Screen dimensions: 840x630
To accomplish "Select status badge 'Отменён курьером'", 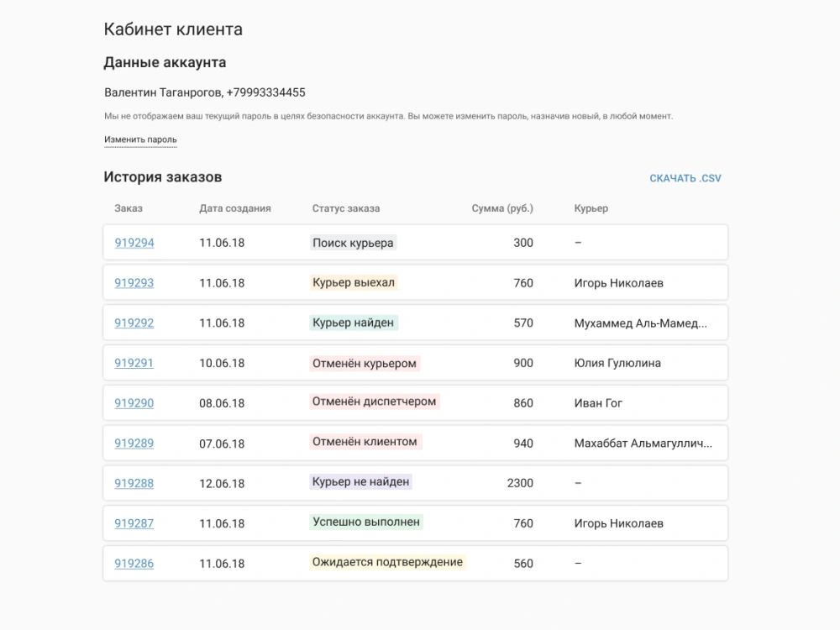I will point(365,363).
